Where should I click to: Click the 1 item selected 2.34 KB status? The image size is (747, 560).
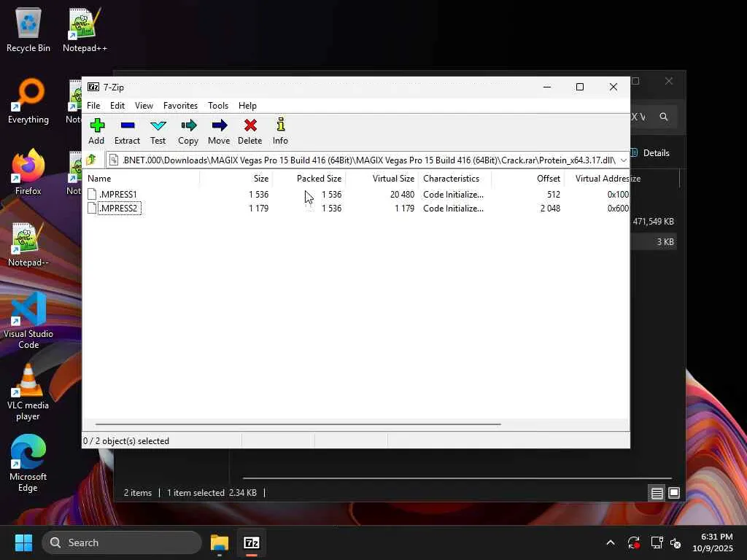(x=212, y=493)
